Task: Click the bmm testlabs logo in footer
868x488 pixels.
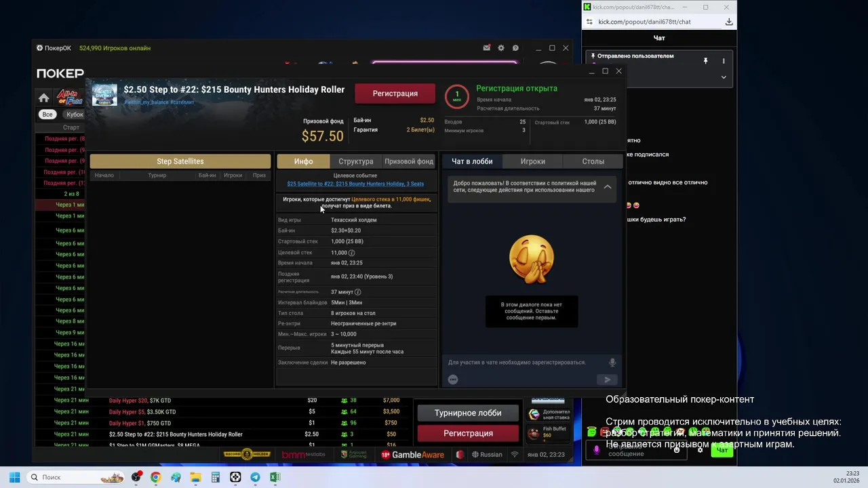Action: click(x=304, y=454)
